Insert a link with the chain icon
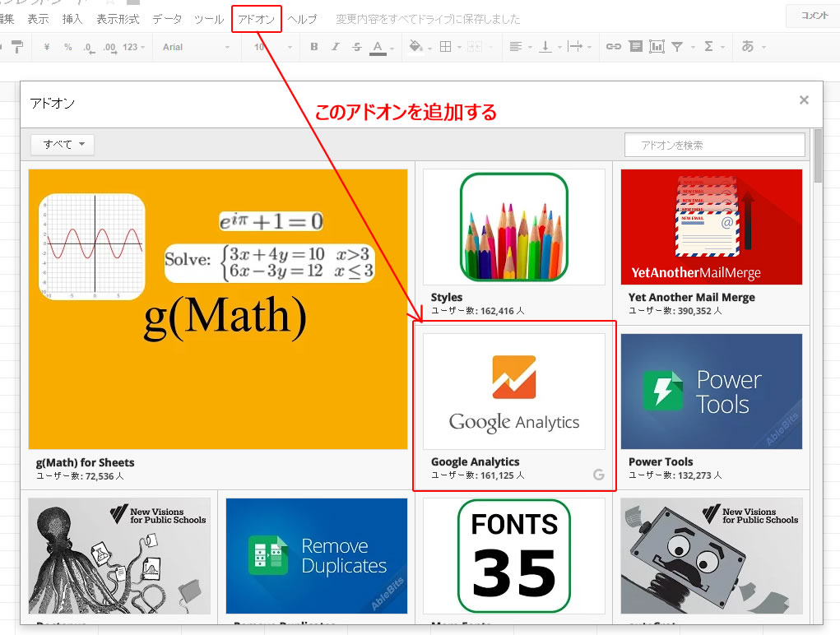Image resolution: width=840 pixels, height=635 pixels. [614, 47]
